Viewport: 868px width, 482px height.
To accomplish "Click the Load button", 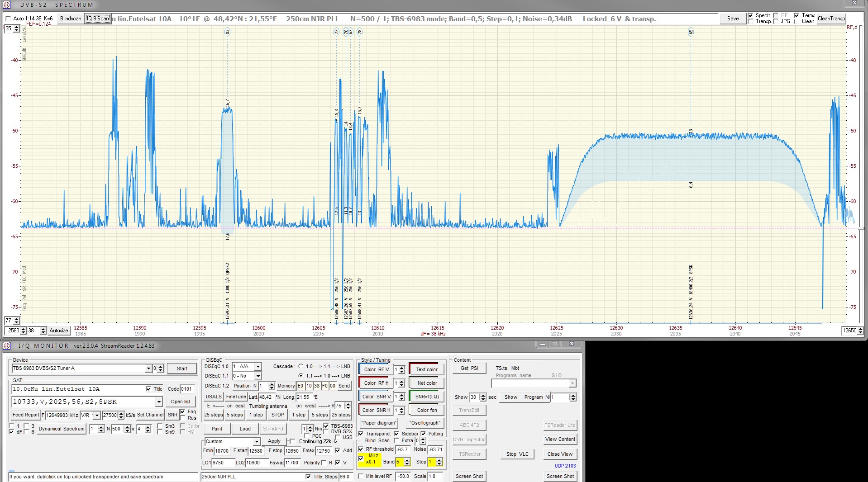I will click(x=245, y=429).
